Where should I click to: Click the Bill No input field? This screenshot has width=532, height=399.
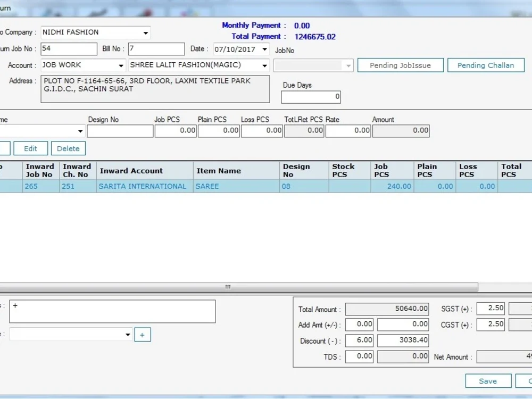[x=156, y=49]
